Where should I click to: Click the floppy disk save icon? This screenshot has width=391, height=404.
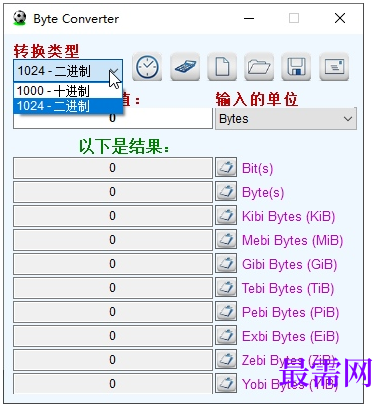pyautogui.click(x=296, y=67)
